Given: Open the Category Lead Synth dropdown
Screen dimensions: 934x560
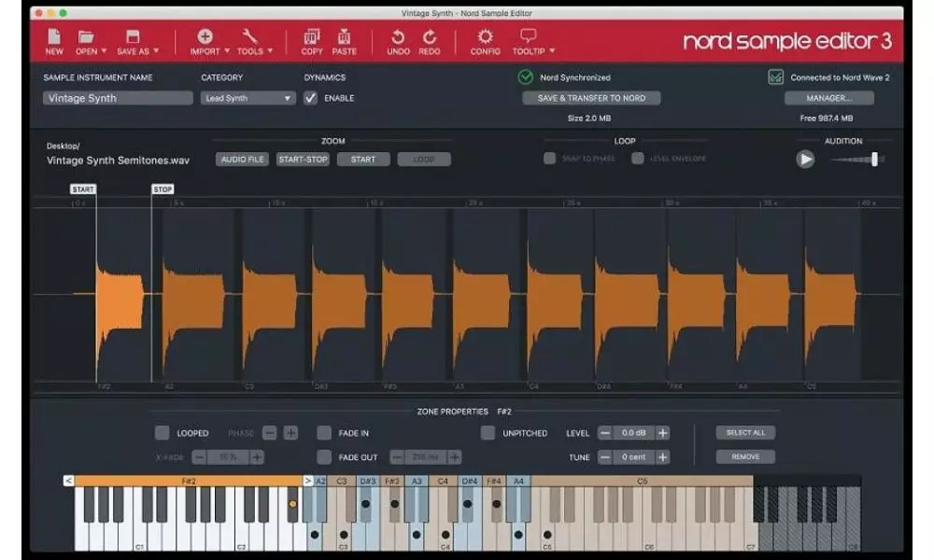Looking at the screenshot, I should tap(248, 98).
